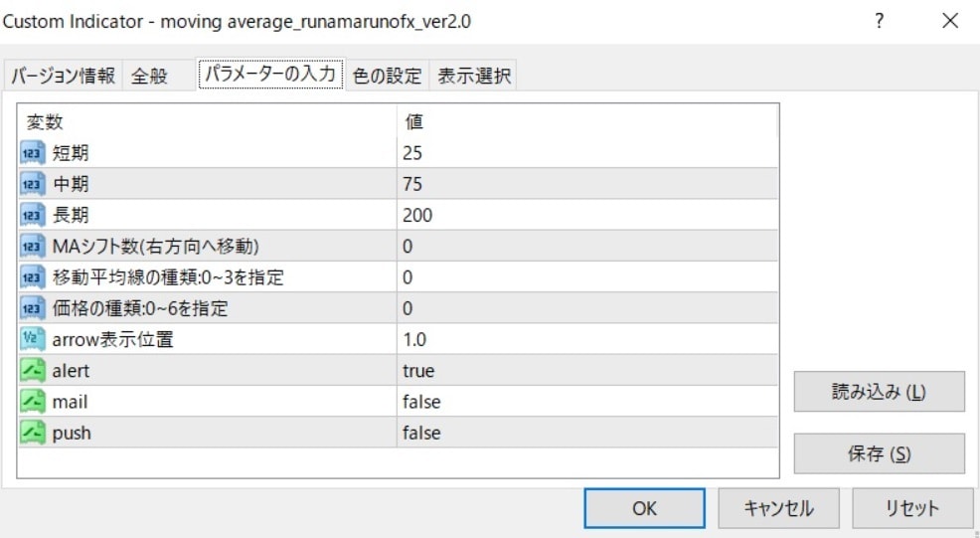This screenshot has height=538, width=980.
Task: Select the パラメーターの入力 tab
Action: tap(270, 74)
